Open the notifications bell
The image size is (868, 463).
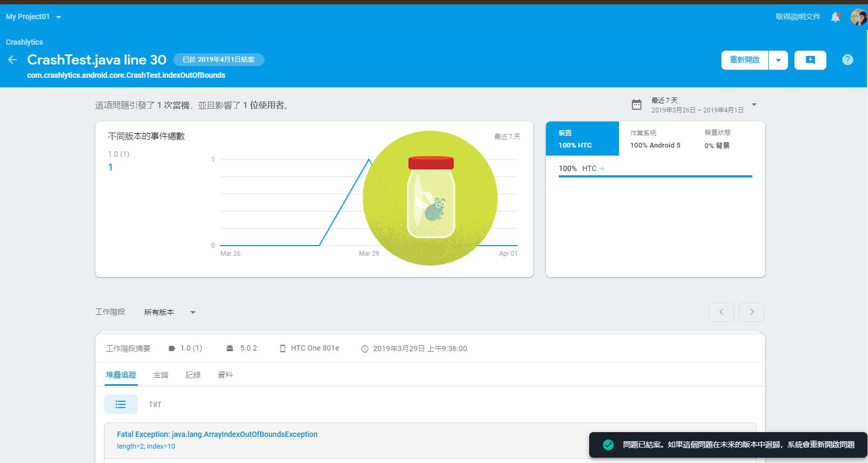[x=835, y=17]
